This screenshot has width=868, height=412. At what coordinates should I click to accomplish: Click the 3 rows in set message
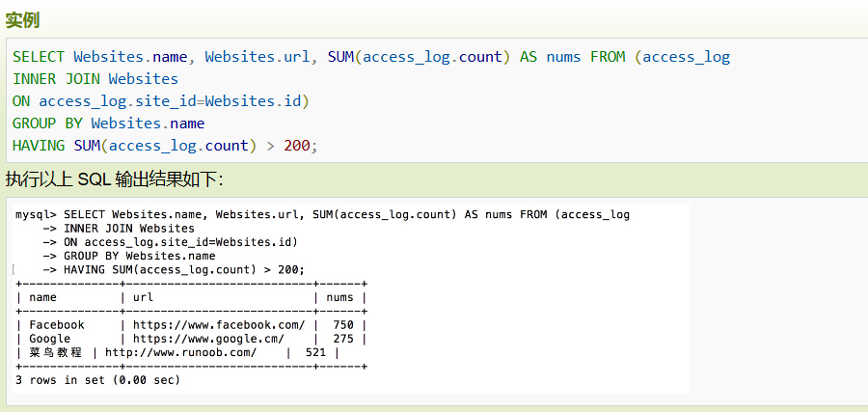pos(98,380)
